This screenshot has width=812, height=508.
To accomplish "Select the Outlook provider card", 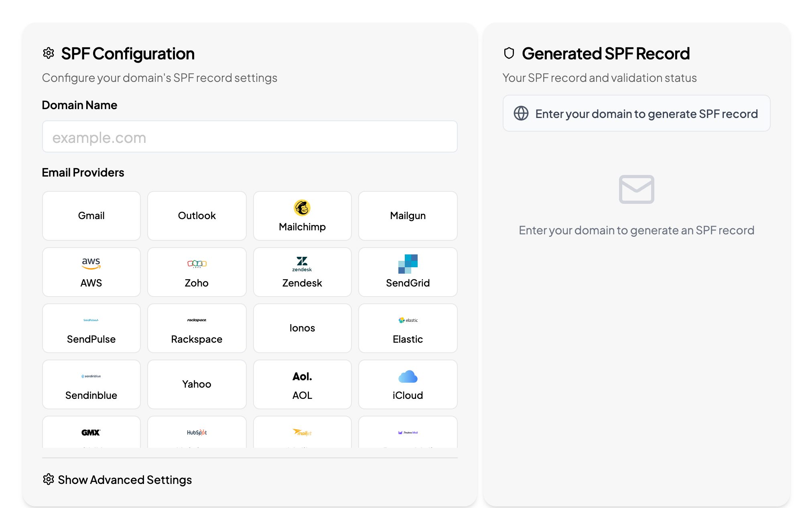I will pos(197,216).
